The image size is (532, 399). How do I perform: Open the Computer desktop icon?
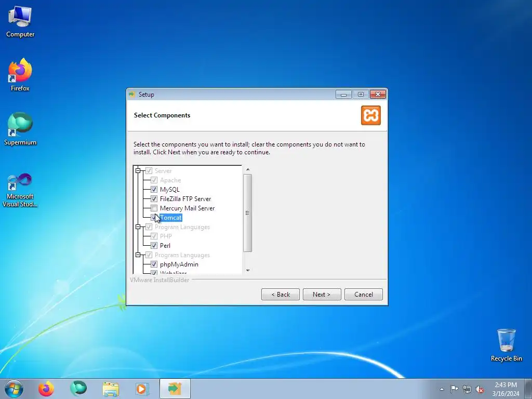click(x=20, y=22)
